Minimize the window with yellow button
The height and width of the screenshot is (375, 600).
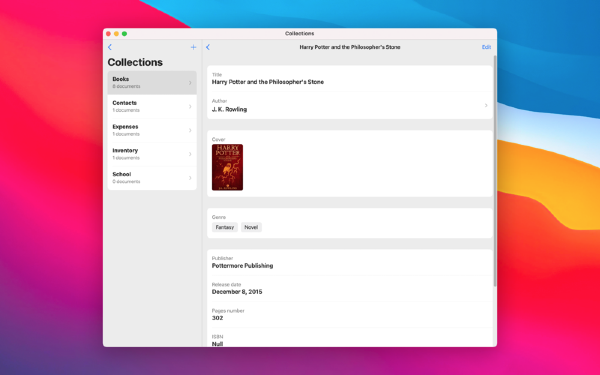pyautogui.click(x=116, y=34)
